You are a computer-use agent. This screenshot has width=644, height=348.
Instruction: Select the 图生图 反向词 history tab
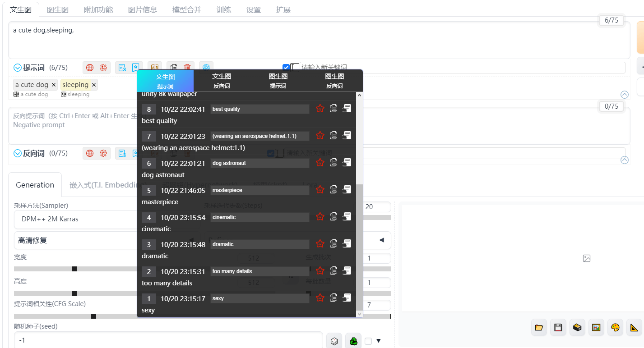(x=334, y=81)
